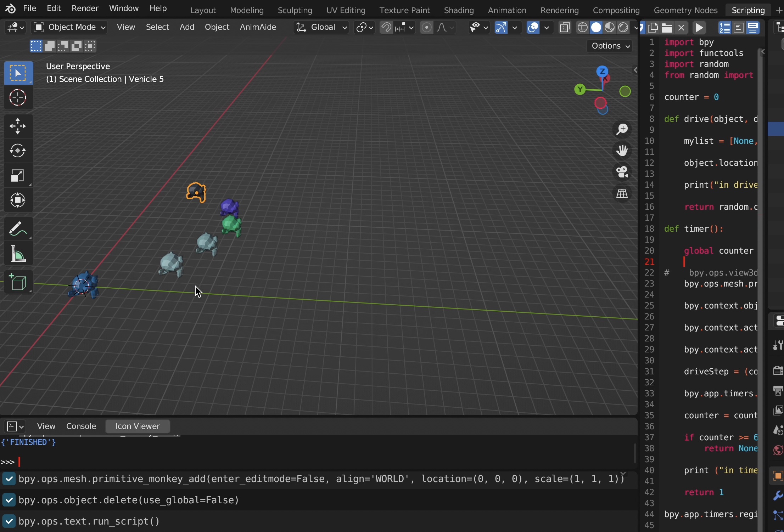This screenshot has width=784, height=532.
Task: Click the Python console input prompt
Action: tap(19, 462)
